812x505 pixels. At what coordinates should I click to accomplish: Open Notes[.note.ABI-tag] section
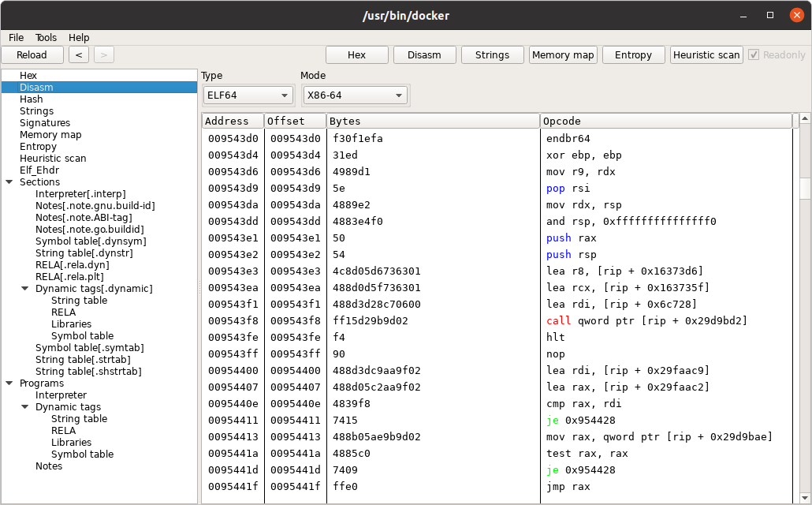(84, 218)
